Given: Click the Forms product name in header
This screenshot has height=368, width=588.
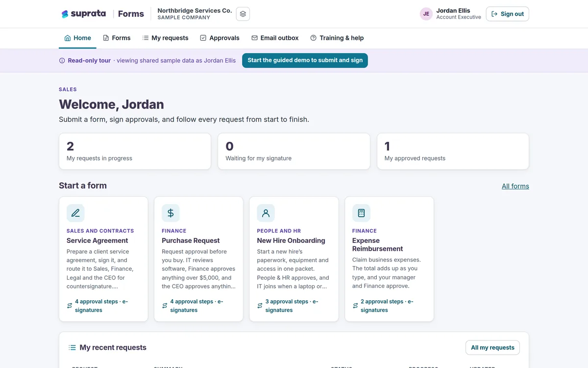Looking at the screenshot, I should click(131, 14).
